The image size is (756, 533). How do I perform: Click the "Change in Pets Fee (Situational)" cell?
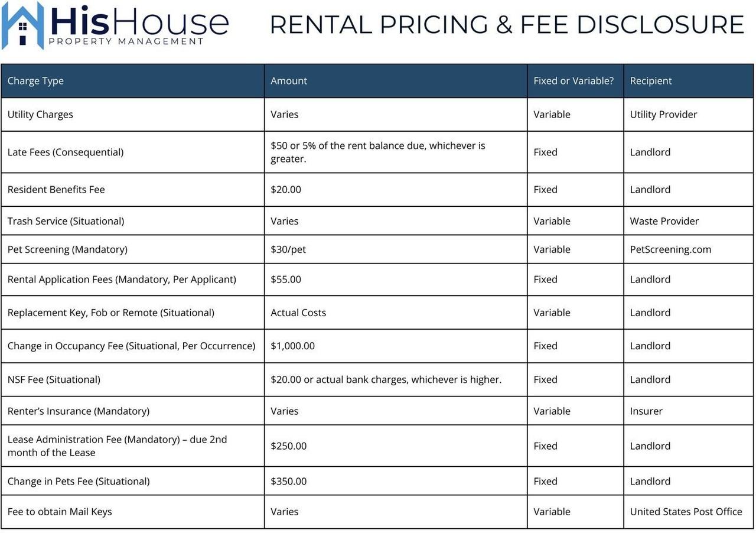(79, 482)
